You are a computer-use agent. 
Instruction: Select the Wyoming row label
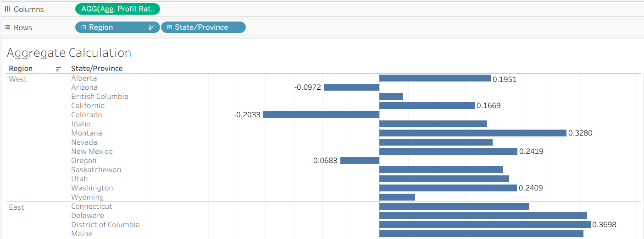pyautogui.click(x=88, y=197)
